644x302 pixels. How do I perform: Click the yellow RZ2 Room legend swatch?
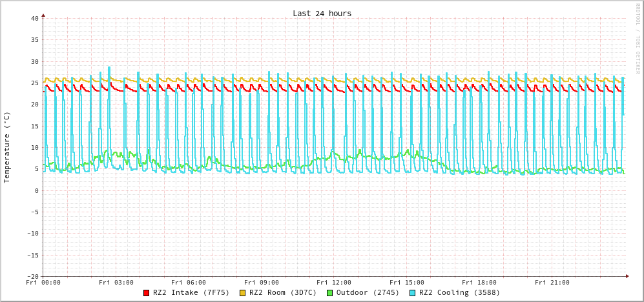click(243, 293)
